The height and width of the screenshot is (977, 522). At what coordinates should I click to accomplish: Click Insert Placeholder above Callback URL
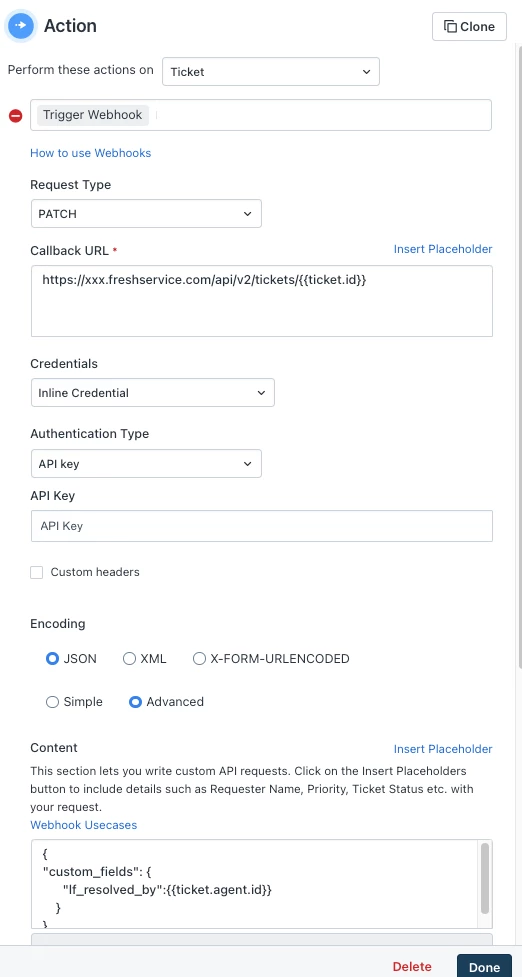[x=443, y=249]
